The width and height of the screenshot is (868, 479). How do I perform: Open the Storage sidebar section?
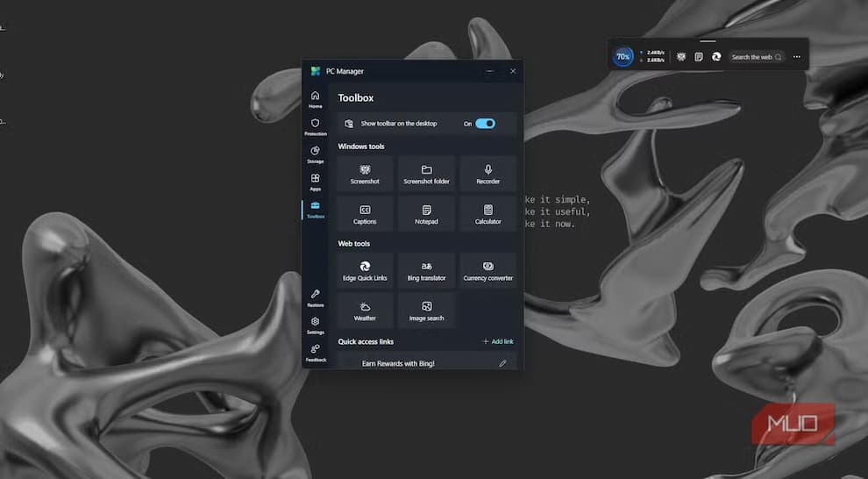pyautogui.click(x=315, y=154)
